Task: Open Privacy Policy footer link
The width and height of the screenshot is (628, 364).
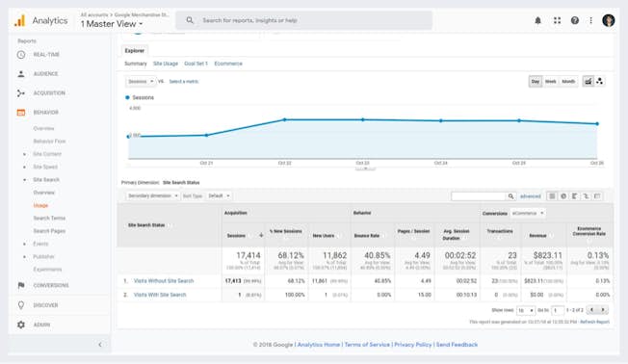Action: click(413, 345)
